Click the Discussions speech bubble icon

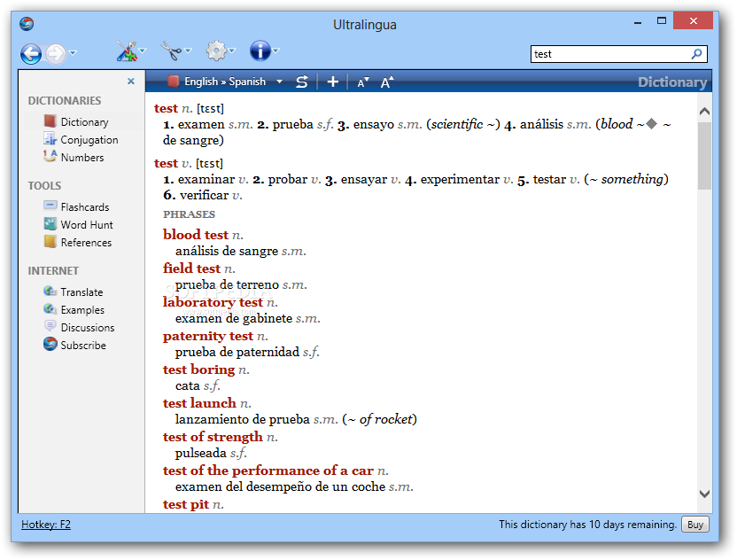click(x=50, y=326)
